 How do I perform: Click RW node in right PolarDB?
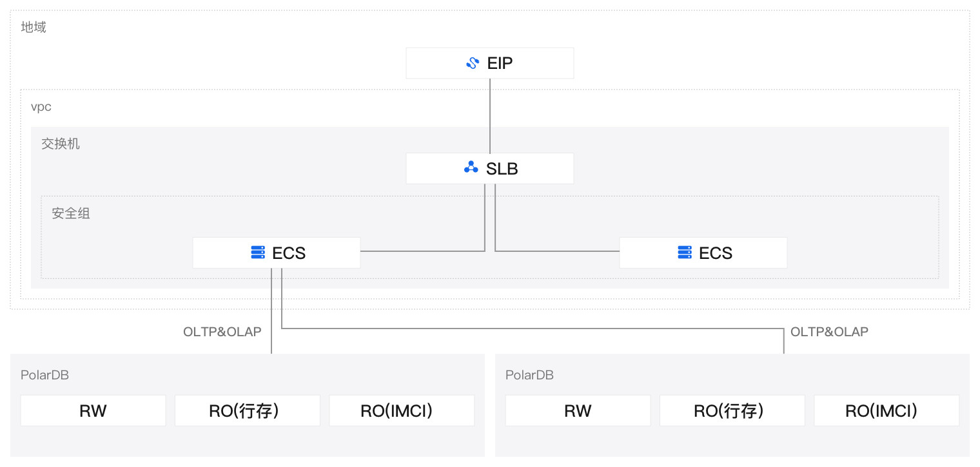click(x=578, y=411)
